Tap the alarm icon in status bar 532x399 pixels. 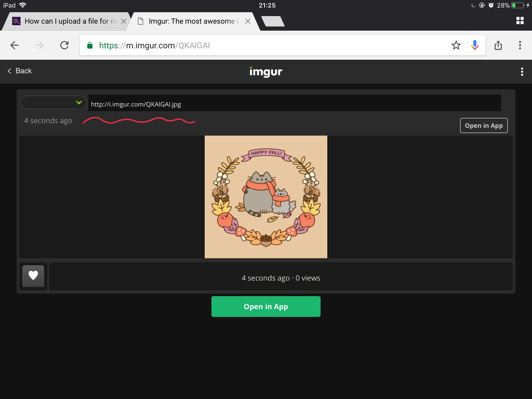tap(491, 5)
